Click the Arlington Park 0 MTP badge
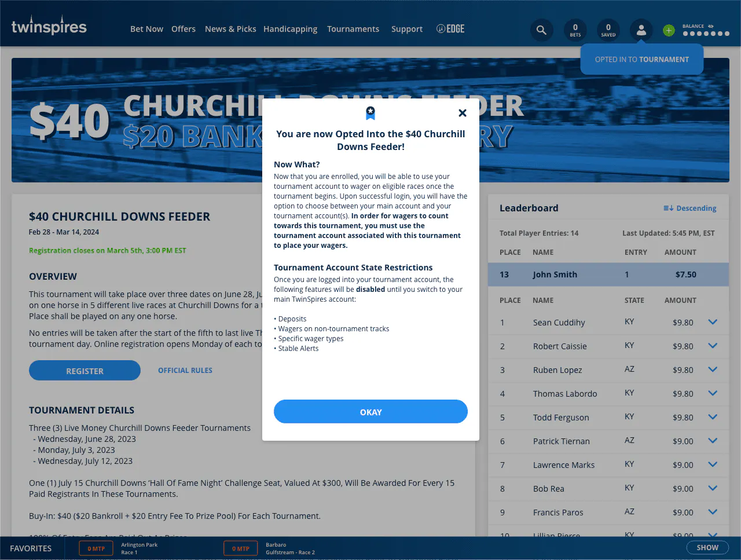This screenshot has width=741, height=560. pyautogui.click(x=96, y=548)
